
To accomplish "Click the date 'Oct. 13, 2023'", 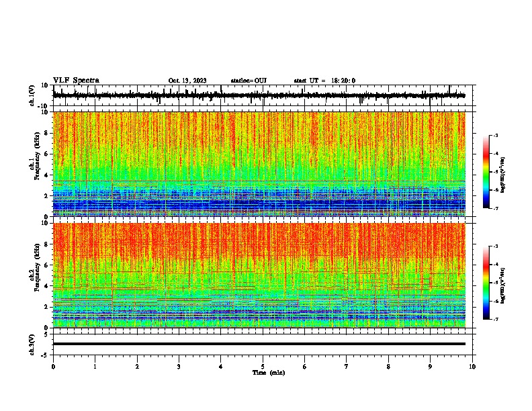I will pos(187,81).
